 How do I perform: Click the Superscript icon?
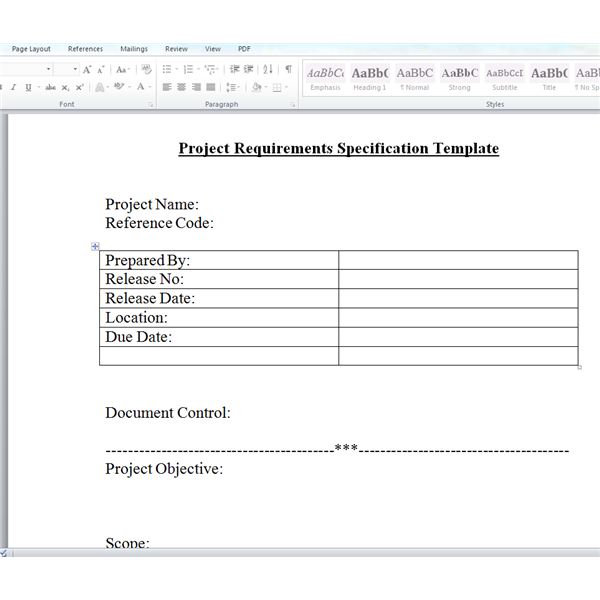coord(79,88)
